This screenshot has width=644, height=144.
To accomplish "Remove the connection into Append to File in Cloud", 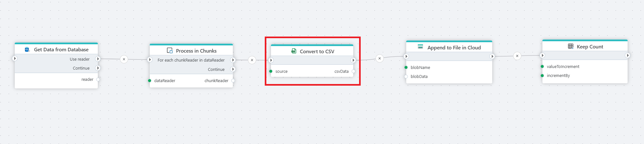I will 380,58.
